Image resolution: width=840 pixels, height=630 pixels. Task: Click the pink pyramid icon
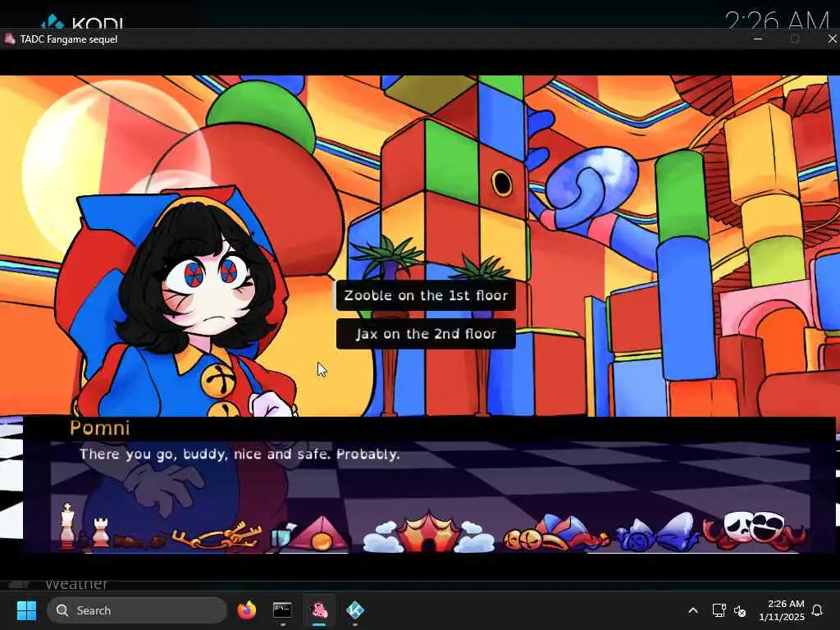[x=322, y=533]
